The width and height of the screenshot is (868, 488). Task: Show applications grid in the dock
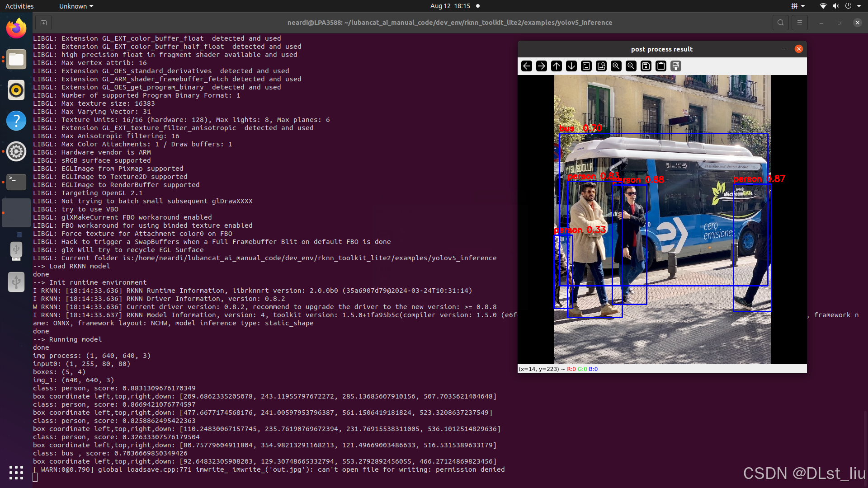pos(16,473)
